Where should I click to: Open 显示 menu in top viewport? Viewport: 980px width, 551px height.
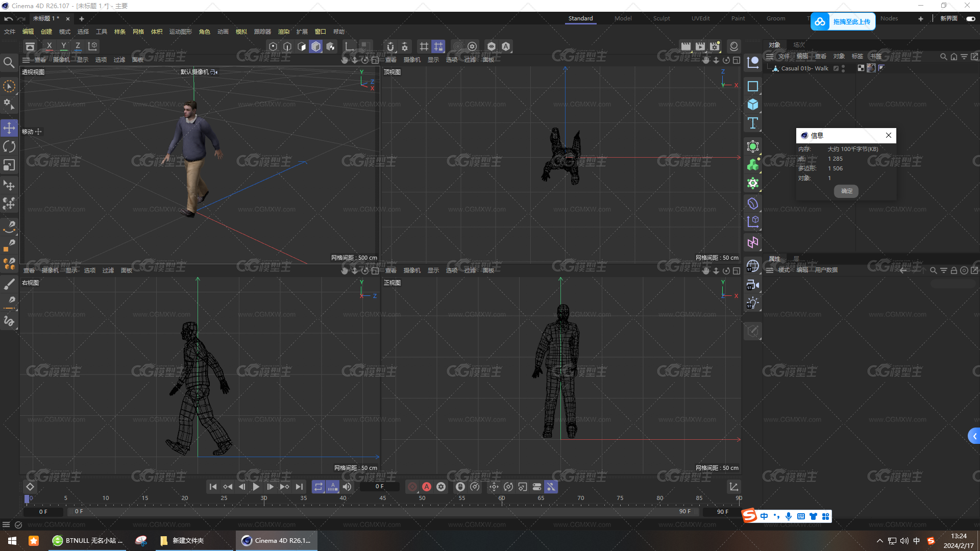[x=433, y=60]
